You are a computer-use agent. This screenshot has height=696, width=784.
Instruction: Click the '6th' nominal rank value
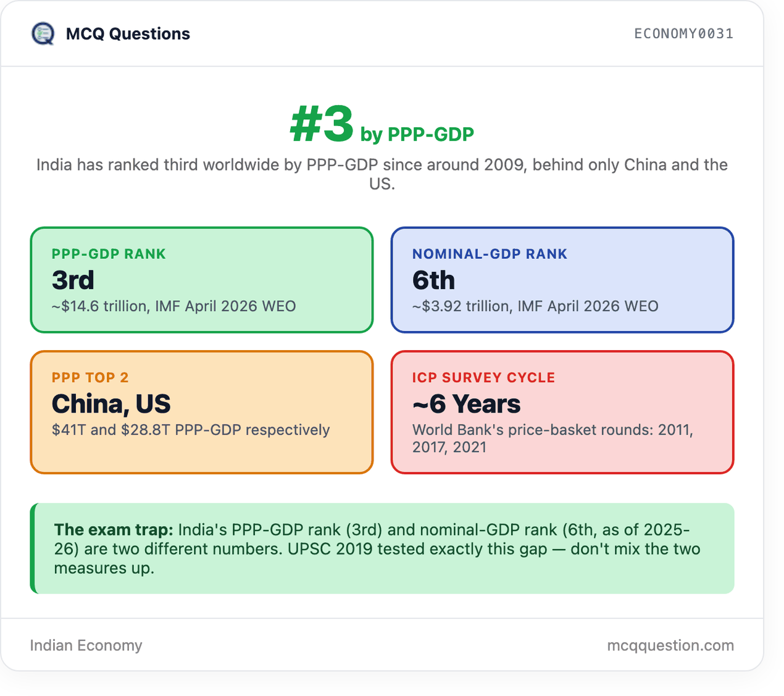point(433,280)
